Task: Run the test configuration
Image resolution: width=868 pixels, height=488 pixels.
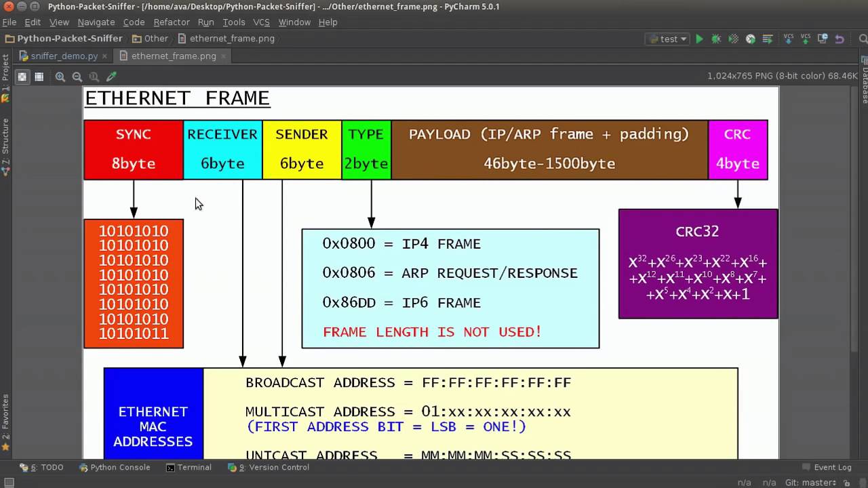Action: [699, 39]
